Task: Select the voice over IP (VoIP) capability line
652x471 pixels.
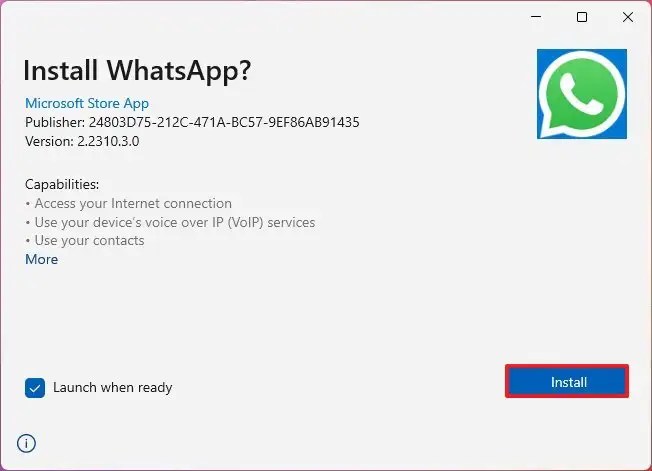Action: (x=170, y=222)
